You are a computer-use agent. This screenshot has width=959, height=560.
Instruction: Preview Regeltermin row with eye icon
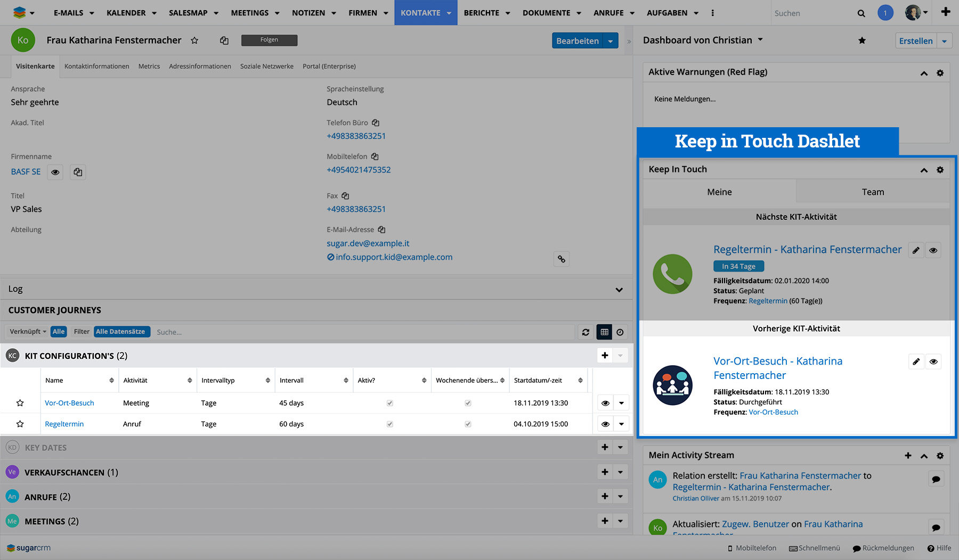click(605, 424)
